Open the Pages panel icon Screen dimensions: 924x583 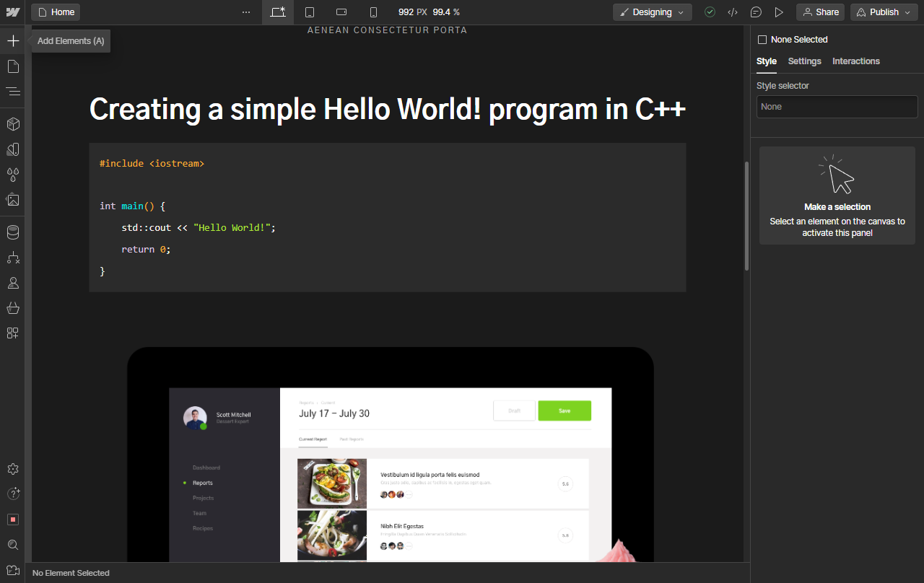pos(13,66)
